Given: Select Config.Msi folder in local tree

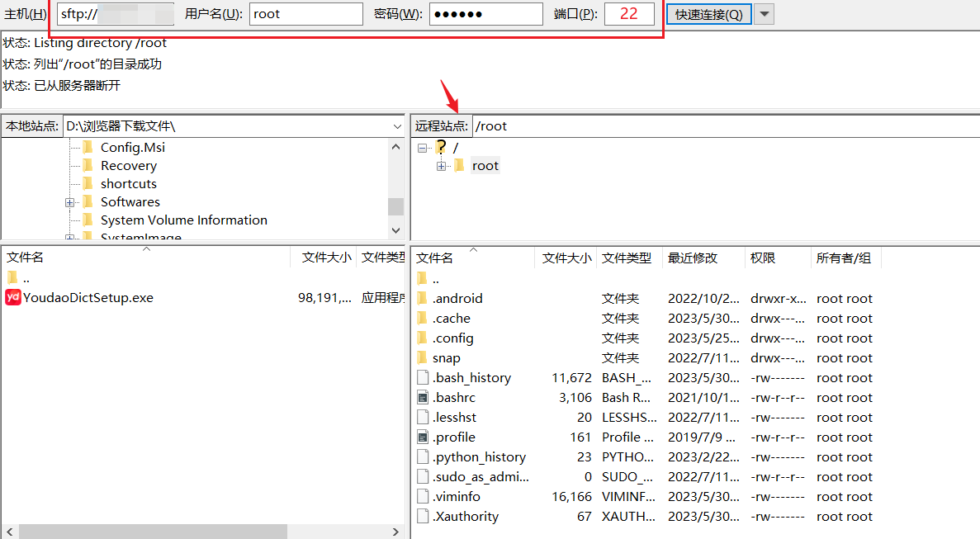Looking at the screenshot, I should click(132, 148).
